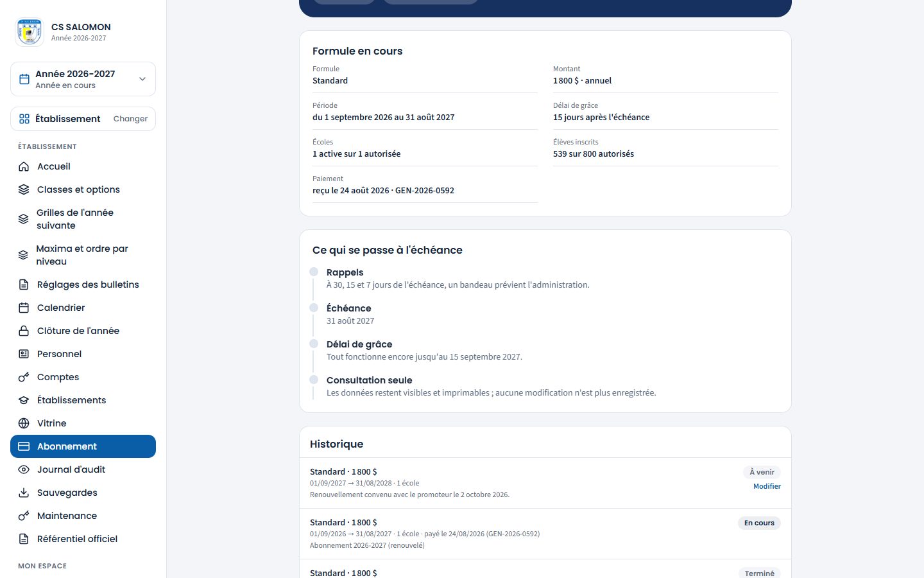This screenshot has height=578, width=924.
Task: Open the Journal d'audit page
Action: pos(83,469)
